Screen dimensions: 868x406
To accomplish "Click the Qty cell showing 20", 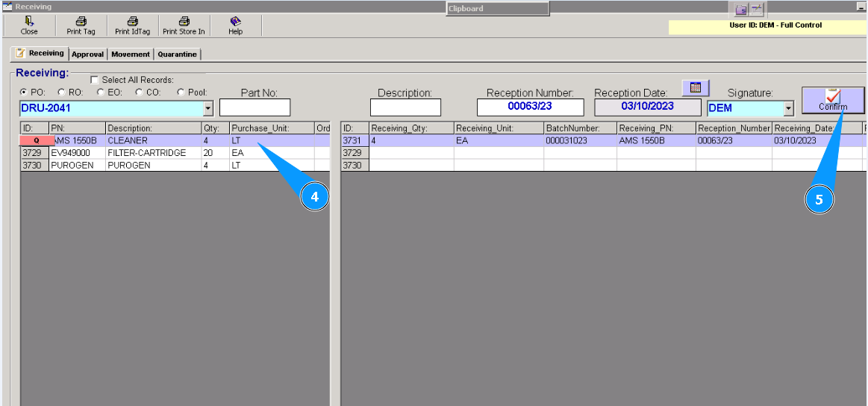I will 216,153.
